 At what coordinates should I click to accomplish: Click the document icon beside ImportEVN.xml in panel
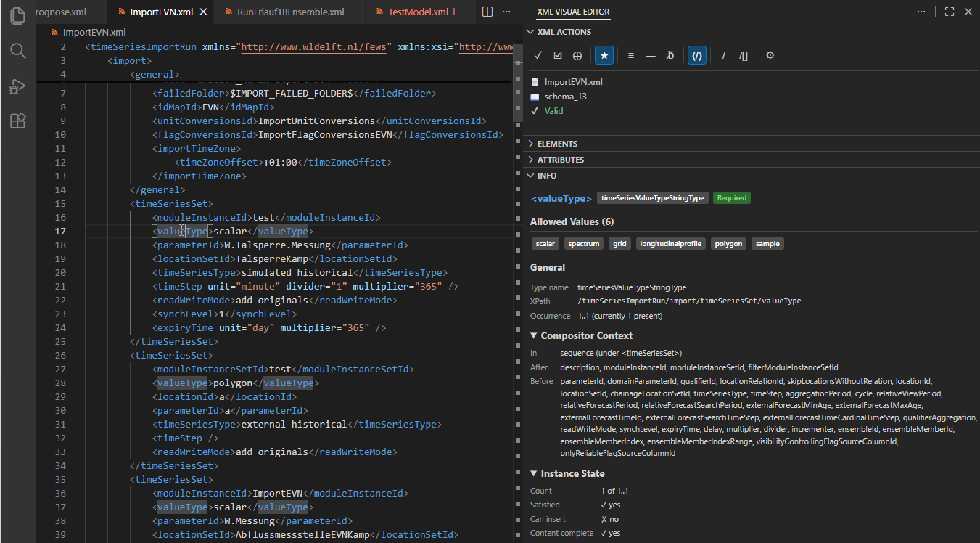(535, 82)
